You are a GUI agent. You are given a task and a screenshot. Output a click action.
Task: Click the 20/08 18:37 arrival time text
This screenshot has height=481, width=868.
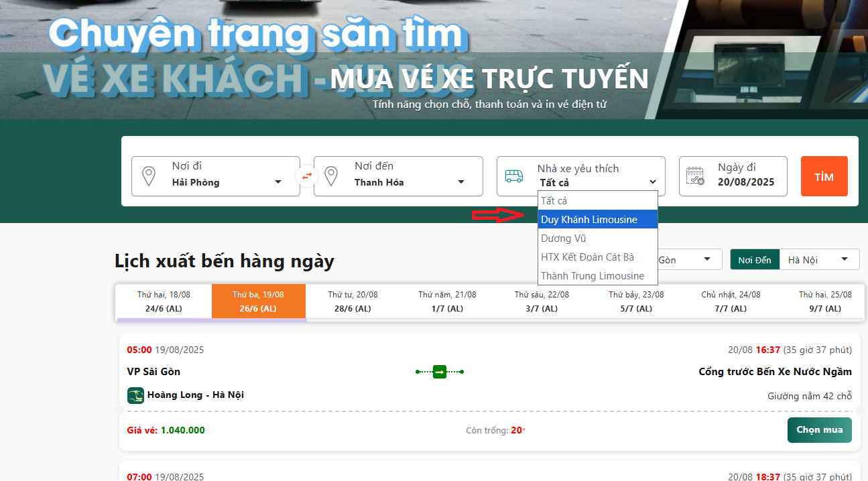(x=790, y=476)
